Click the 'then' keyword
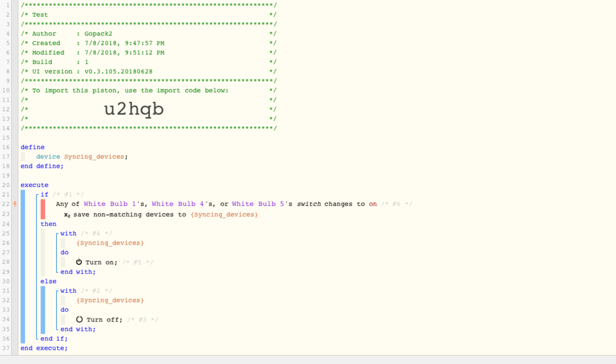This screenshot has height=364, width=616. click(x=48, y=224)
